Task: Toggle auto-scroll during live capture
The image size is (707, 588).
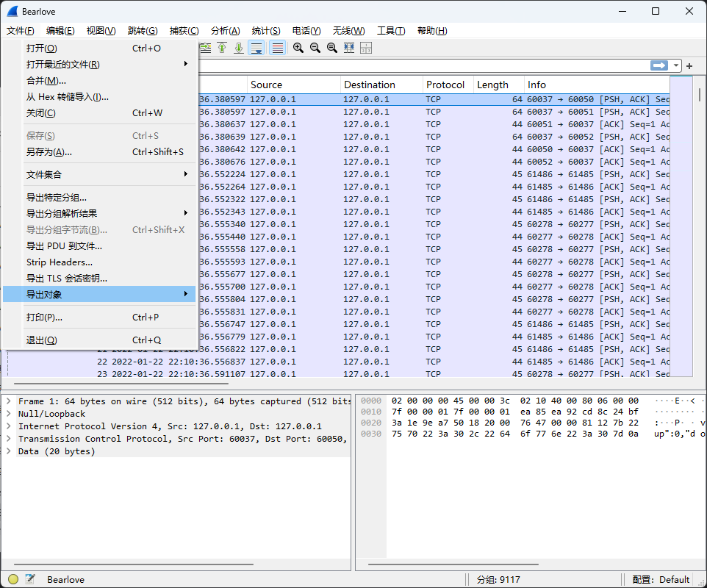Action: click(256, 48)
